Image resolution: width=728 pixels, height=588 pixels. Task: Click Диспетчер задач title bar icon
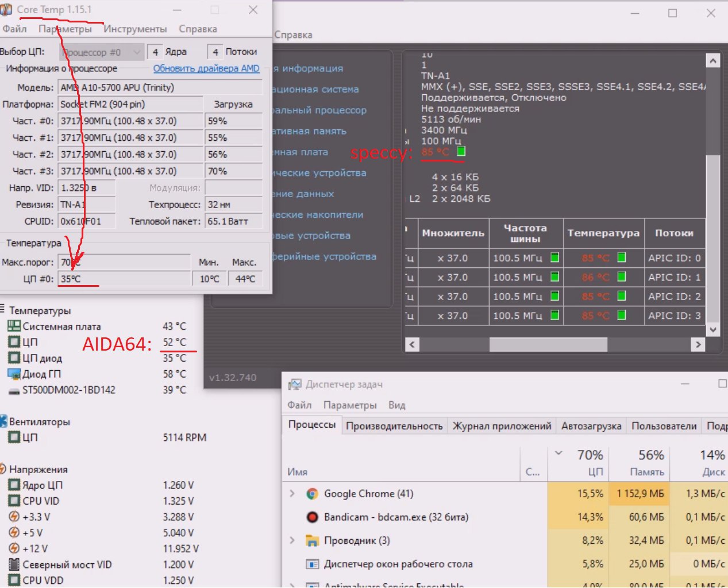[295, 385]
